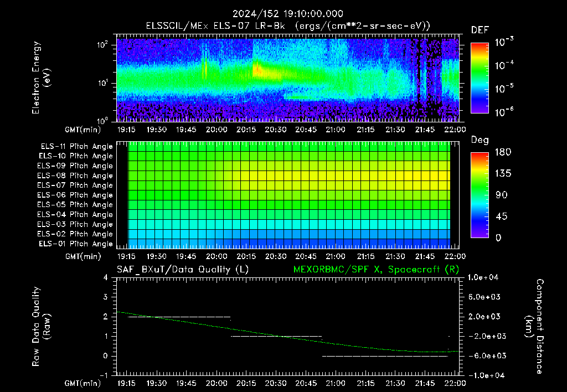
Task: Select the 10^-5 value on DEF scale
Action: click(x=504, y=88)
